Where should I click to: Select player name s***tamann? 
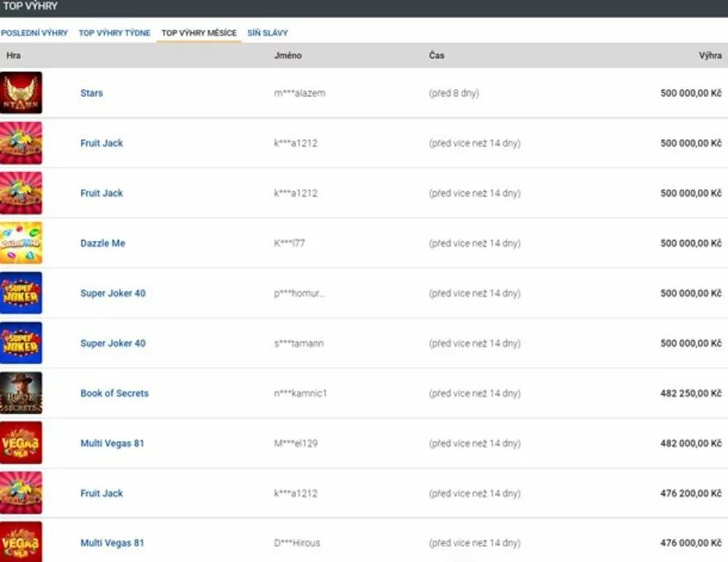299,343
